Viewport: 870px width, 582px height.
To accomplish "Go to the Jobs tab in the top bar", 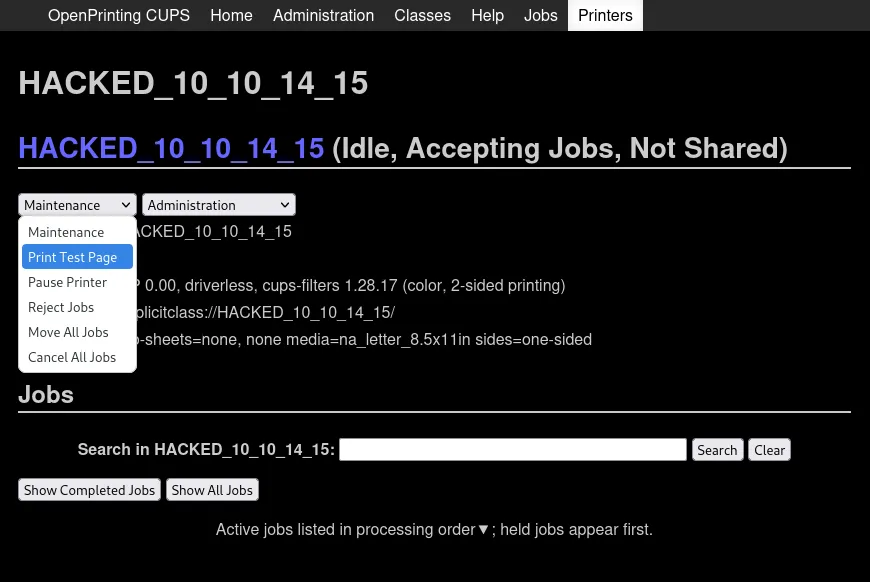I will point(540,15).
